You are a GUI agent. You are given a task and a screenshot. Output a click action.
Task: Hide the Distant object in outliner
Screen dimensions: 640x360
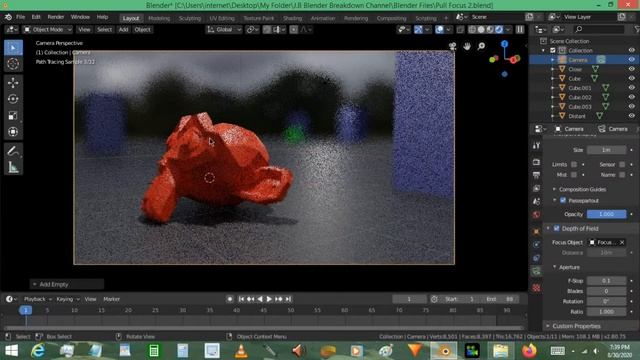point(631,116)
